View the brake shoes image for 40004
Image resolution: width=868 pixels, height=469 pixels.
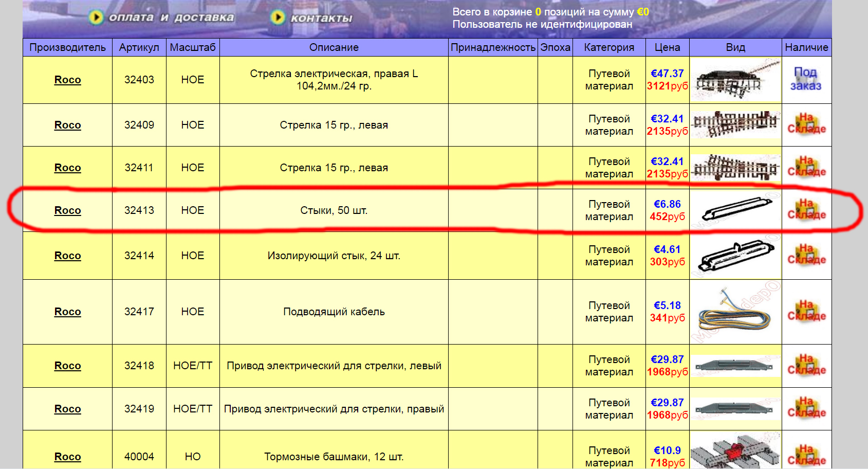point(735,451)
